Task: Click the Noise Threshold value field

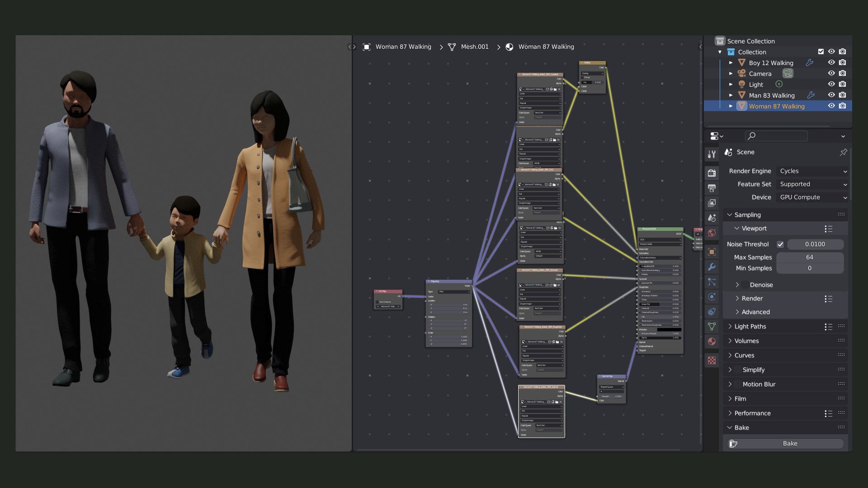Action: pyautogui.click(x=815, y=244)
